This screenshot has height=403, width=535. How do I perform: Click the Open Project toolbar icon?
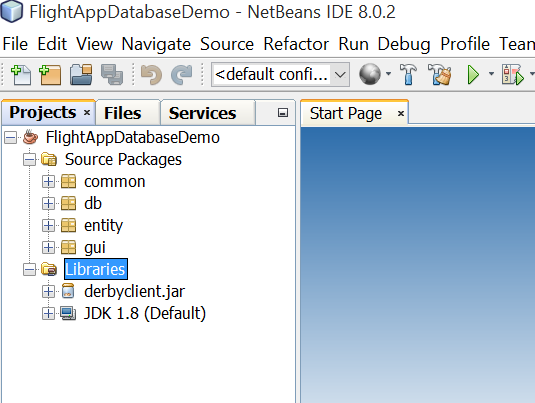click(x=81, y=74)
